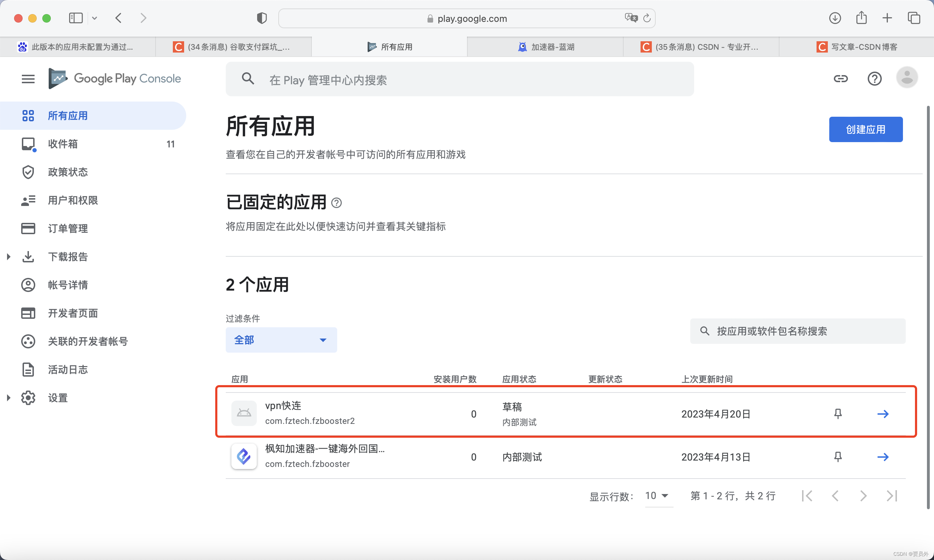Click the 安装用户数 column header
934x560 pixels.
[x=455, y=379]
